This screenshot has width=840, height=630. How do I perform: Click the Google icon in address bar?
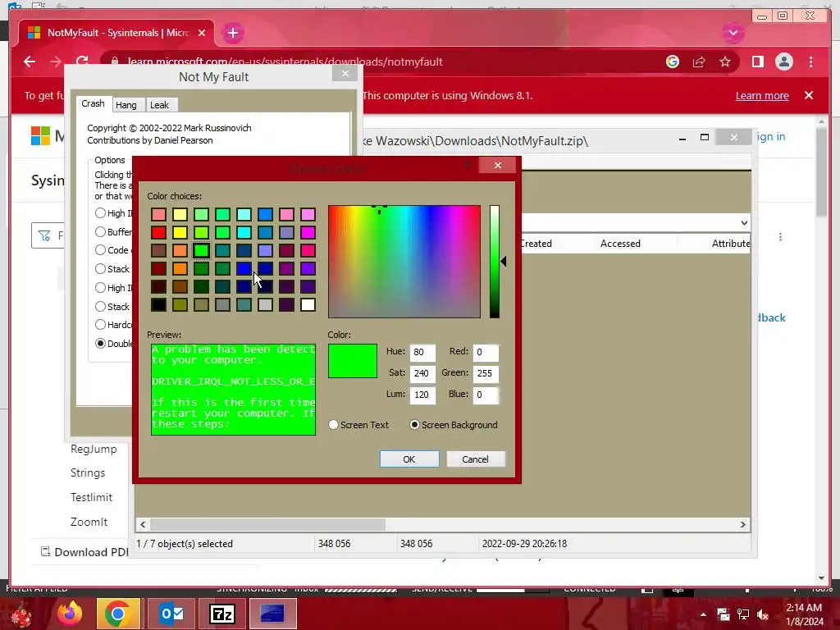(673, 62)
